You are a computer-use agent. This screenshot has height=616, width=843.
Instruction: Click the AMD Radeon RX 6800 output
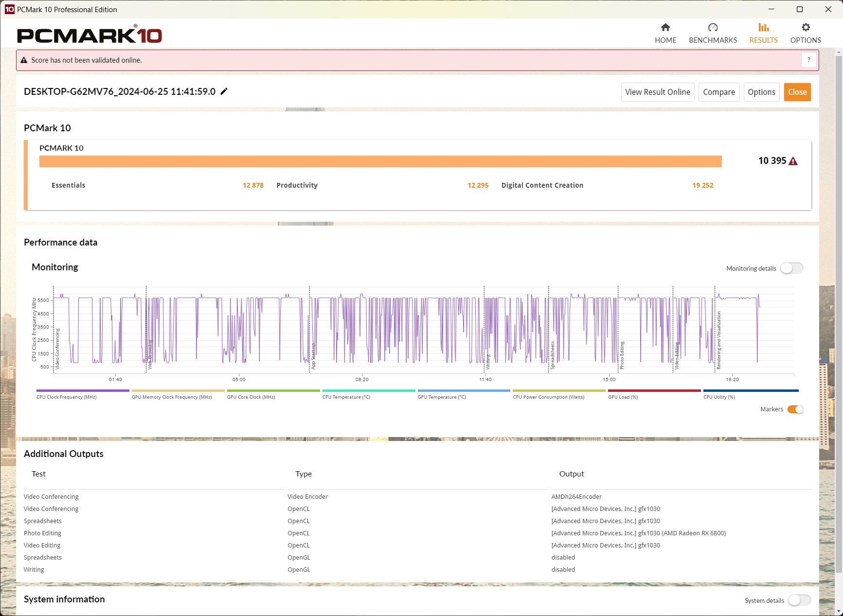tap(638, 533)
